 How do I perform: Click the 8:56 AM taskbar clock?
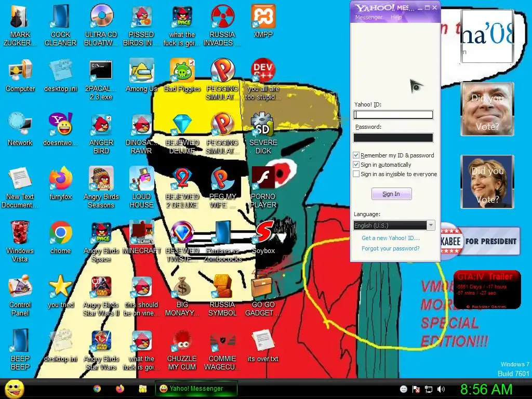pyautogui.click(x=486, y=389)
